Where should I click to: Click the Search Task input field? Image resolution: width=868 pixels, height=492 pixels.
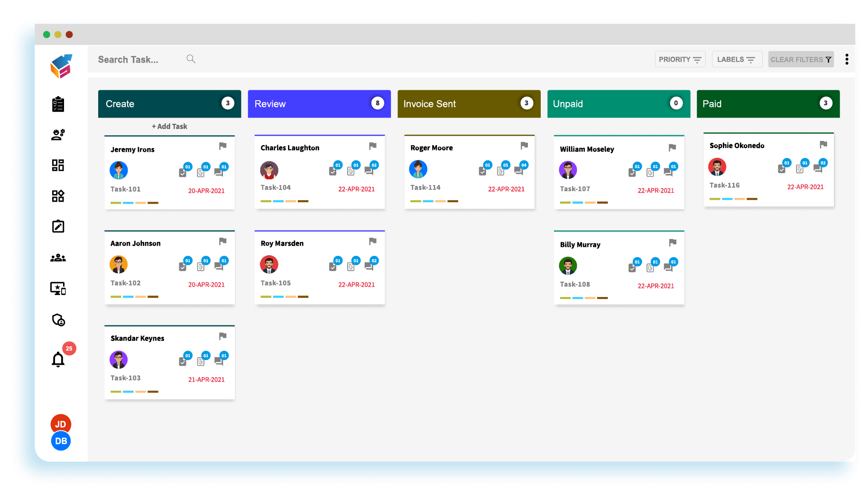[x=138, y=59]
